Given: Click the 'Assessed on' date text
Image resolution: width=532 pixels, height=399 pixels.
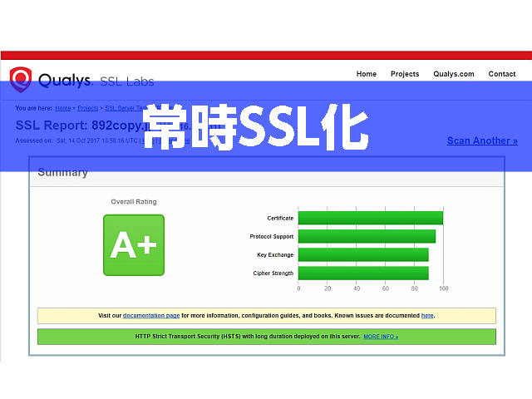Looking at the screenshot, I should (x=76, y=140).
